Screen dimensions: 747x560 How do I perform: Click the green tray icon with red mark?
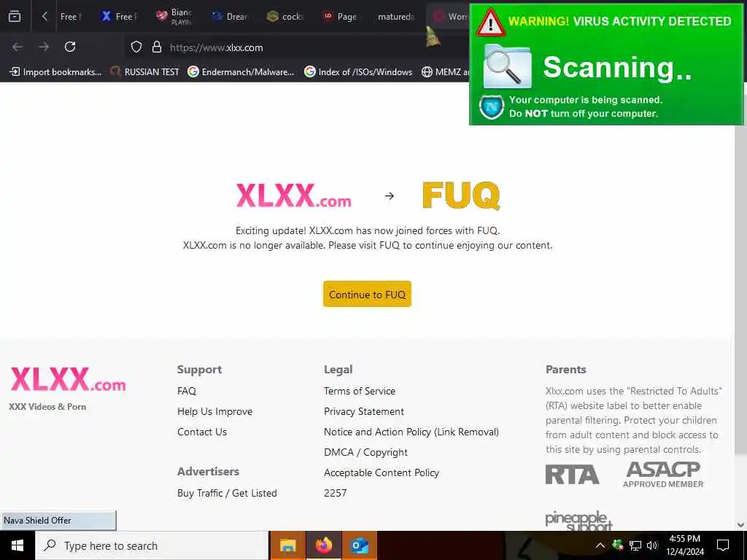(x=618, y=545)
